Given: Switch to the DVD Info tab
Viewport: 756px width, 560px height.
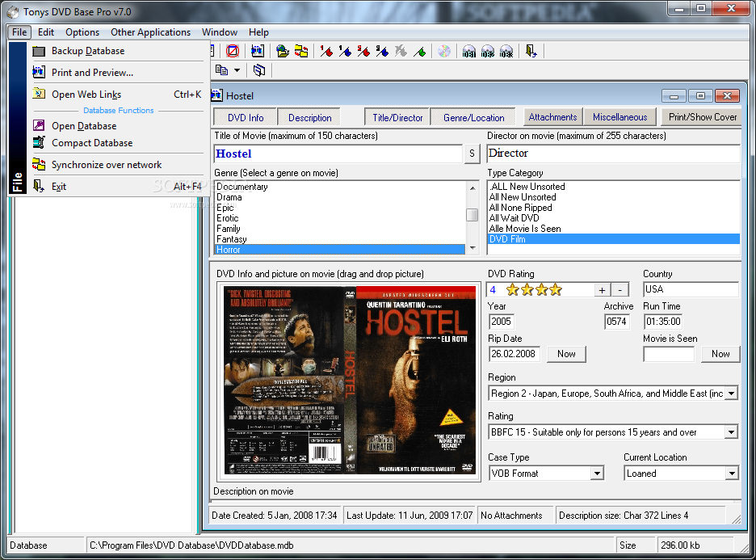Looking at the screenshot, I should [x=246, y=117].
